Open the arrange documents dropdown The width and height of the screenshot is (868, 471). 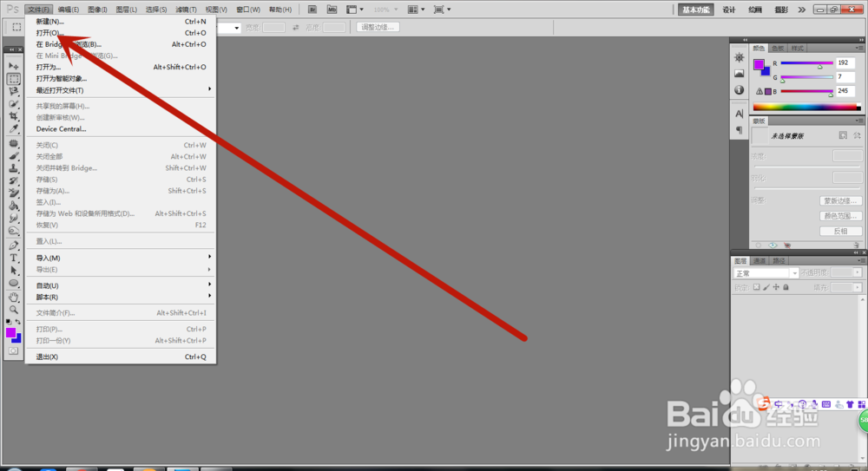[x=416, y=10]
